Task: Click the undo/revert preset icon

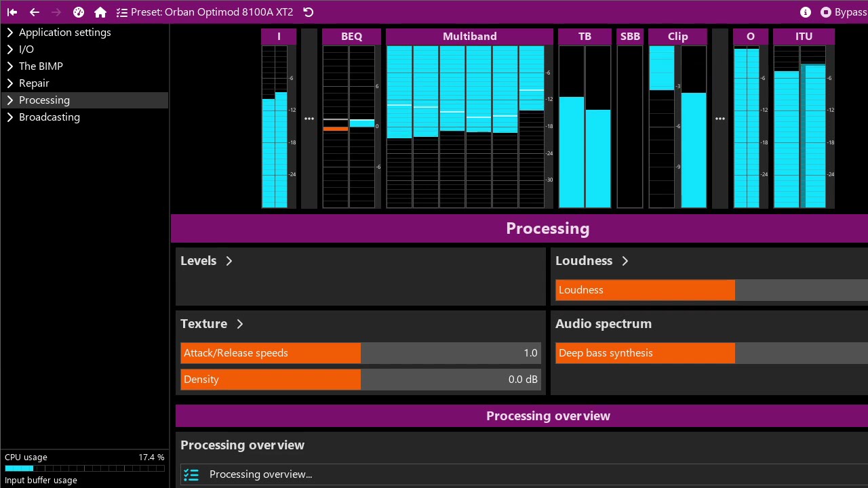Action: (309, 12)
